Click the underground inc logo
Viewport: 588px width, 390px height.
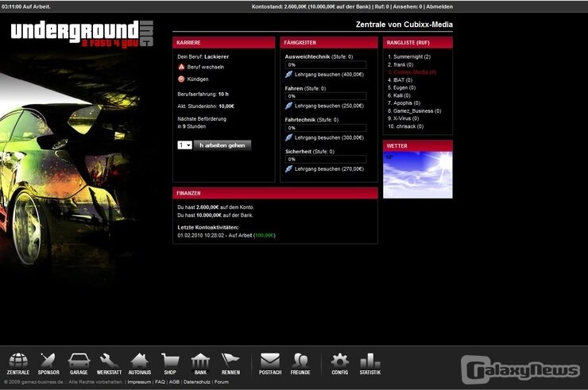click(x=82, y=34)
